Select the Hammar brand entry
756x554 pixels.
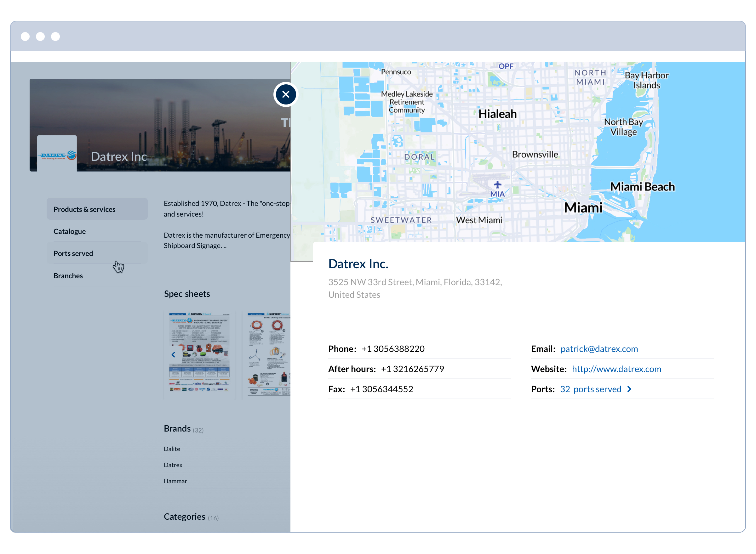tap(175, 481)
